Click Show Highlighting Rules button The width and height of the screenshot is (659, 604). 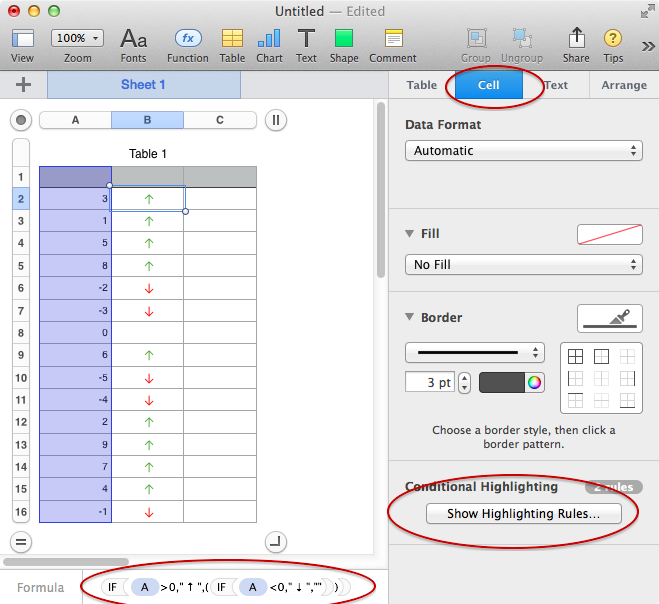[524, 513]
